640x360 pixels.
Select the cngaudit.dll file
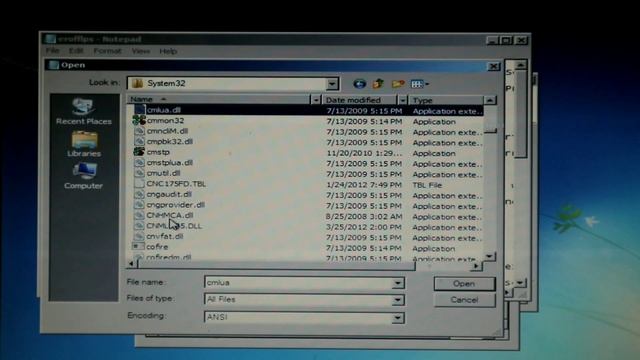pyautogui.click(x=169, y=194)
